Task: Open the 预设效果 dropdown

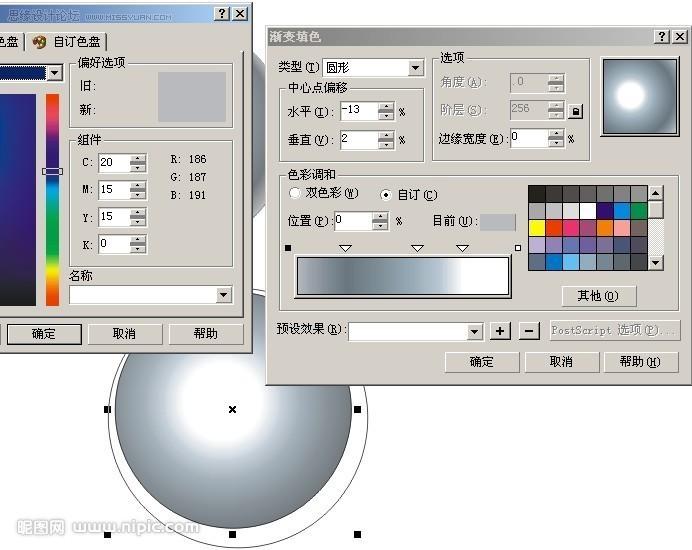Action: point(474,332)
